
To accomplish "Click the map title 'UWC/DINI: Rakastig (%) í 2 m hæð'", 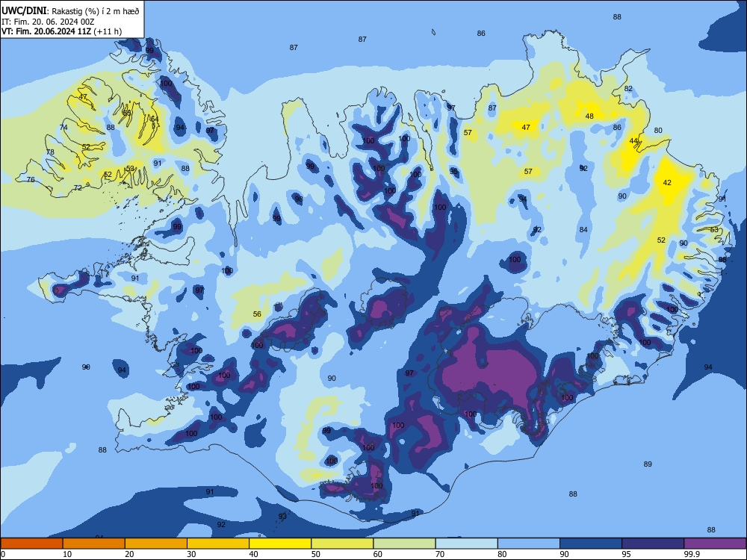I will click(70, 11).
